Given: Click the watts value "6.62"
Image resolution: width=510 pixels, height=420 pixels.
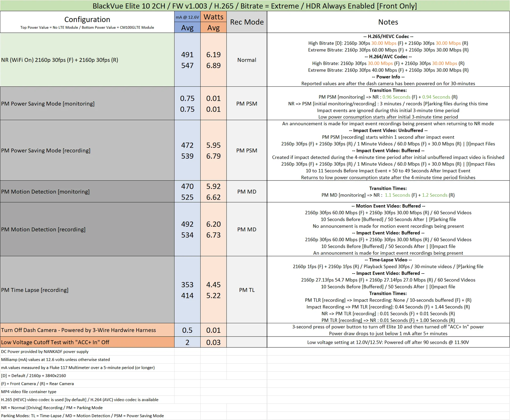Looking at the screenshot, I should (214, 197).
